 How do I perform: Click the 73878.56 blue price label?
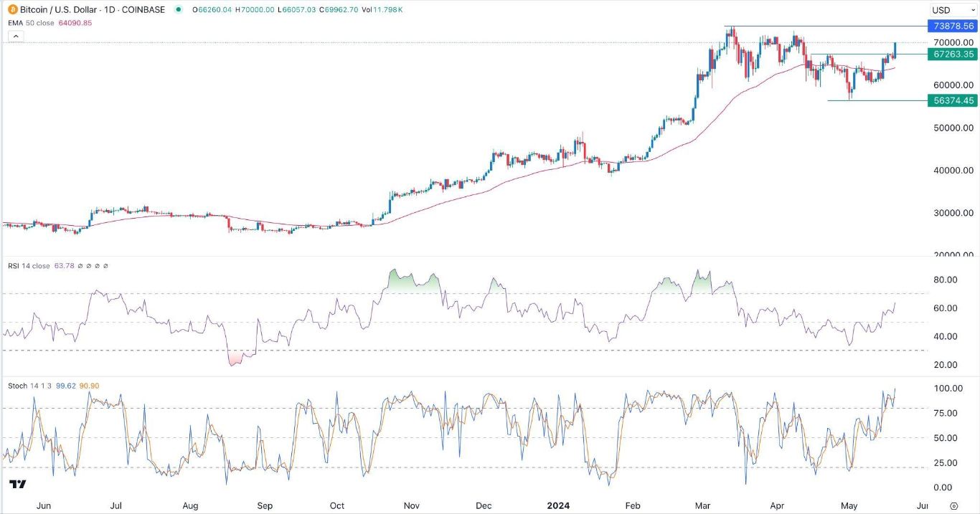[x=951, y=26]
